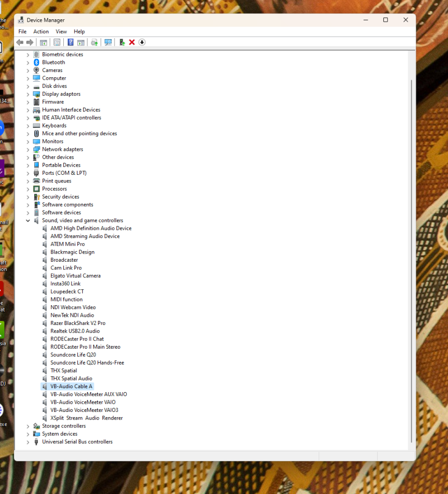Select the Computer category label
The image size is (448, 494).
pyautogui.click(x=54, y=78)
